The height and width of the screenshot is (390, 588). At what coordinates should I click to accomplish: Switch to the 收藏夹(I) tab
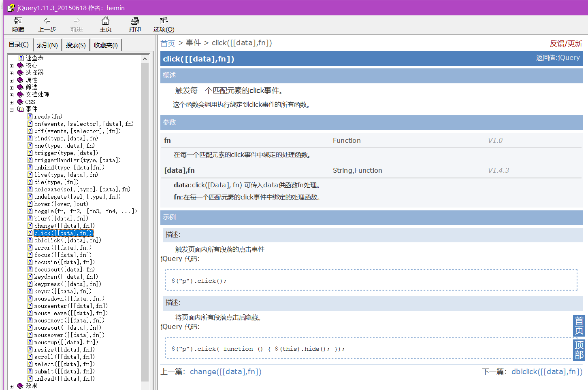click(x=106, y=45)
